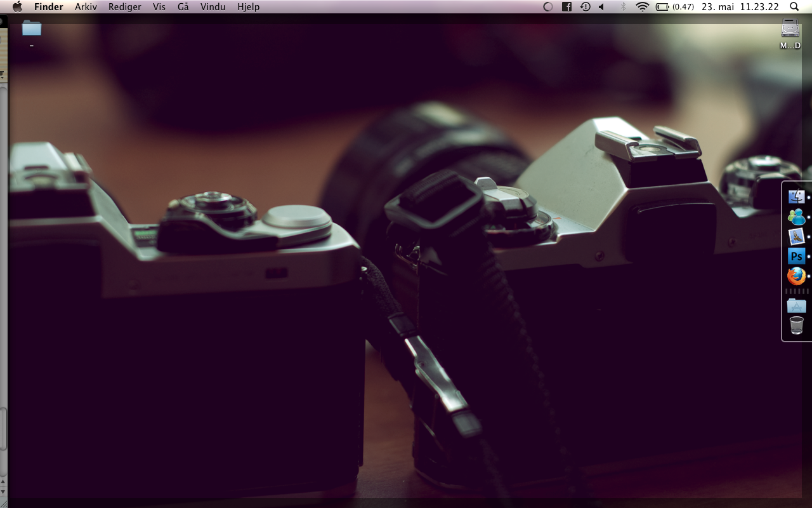This screenshot has height=508, width=812.
Task: Open the Applications folder stack in Dock
Action: pyautogui.click(x=796, y=305)
